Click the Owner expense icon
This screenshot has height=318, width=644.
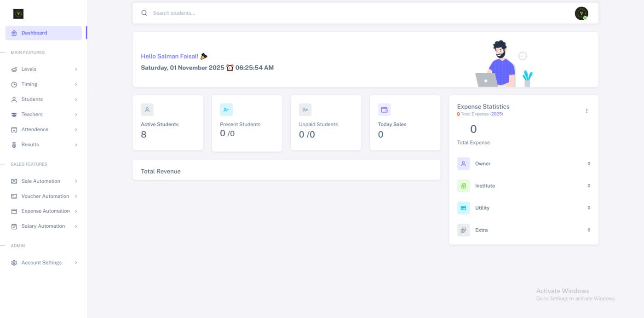463,164
